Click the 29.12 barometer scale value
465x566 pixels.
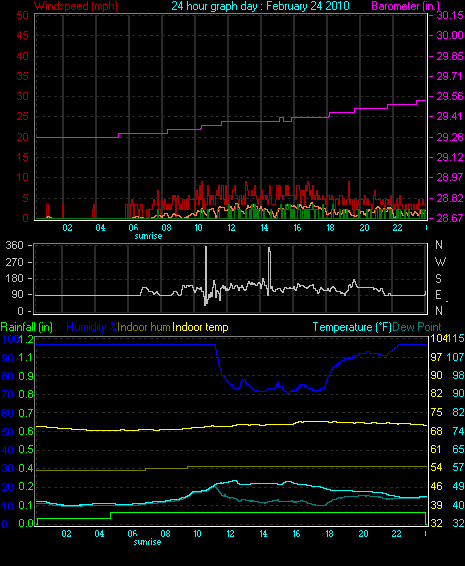pyautogui.click(x=450, y=157)
